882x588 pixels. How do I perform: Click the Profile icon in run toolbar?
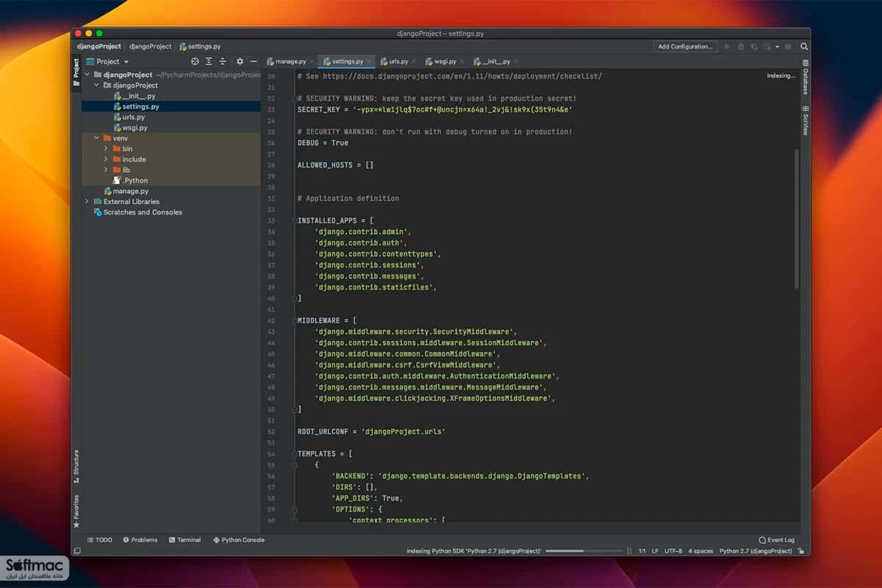pos(767,46)
